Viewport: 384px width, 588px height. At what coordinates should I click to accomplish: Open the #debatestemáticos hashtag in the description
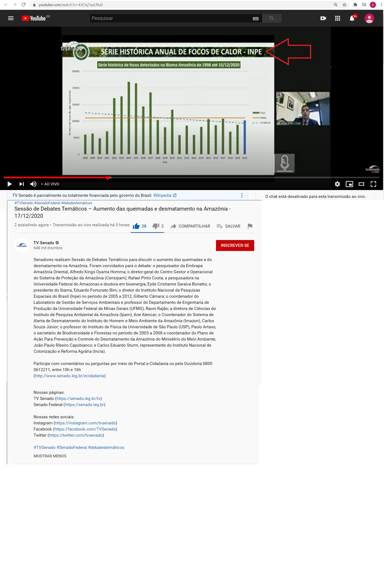(106, 447)
